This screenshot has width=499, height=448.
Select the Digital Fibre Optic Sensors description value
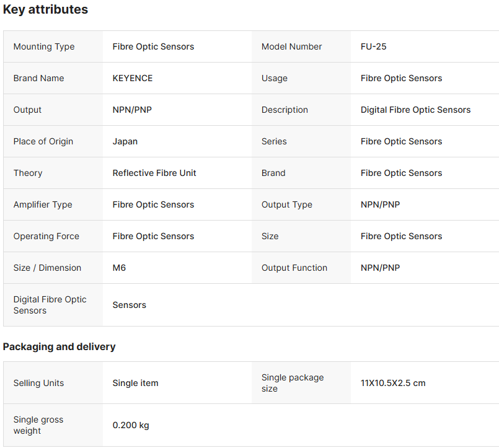click(415, 110)
